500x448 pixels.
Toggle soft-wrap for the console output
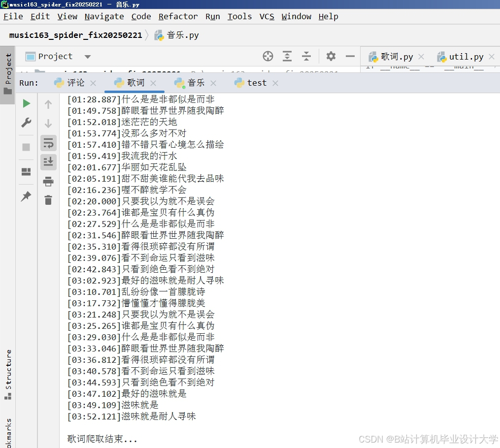pyautogui.click(x=48, y=143)
